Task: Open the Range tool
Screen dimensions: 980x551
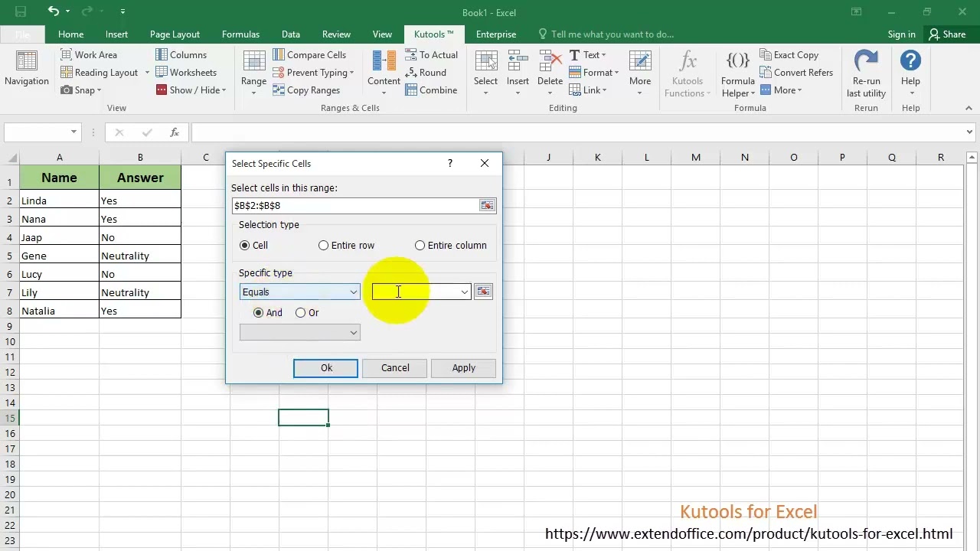Action: (253, 72)
